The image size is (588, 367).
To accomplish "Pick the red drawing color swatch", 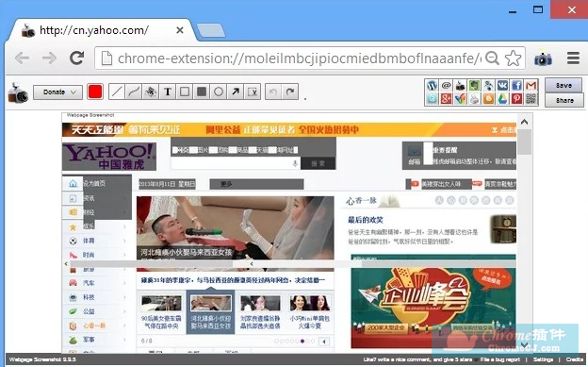I will 95,92.
